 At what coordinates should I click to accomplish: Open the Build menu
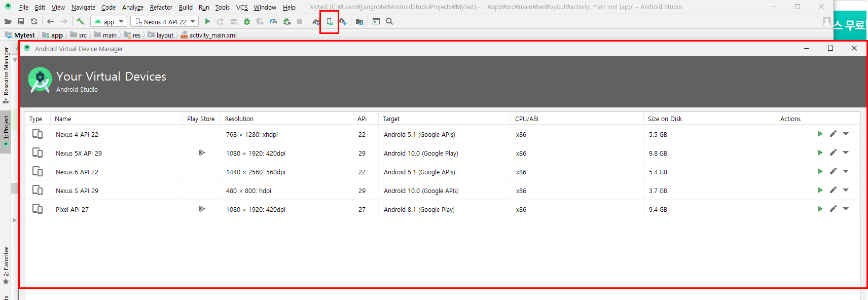coord(186,7)
